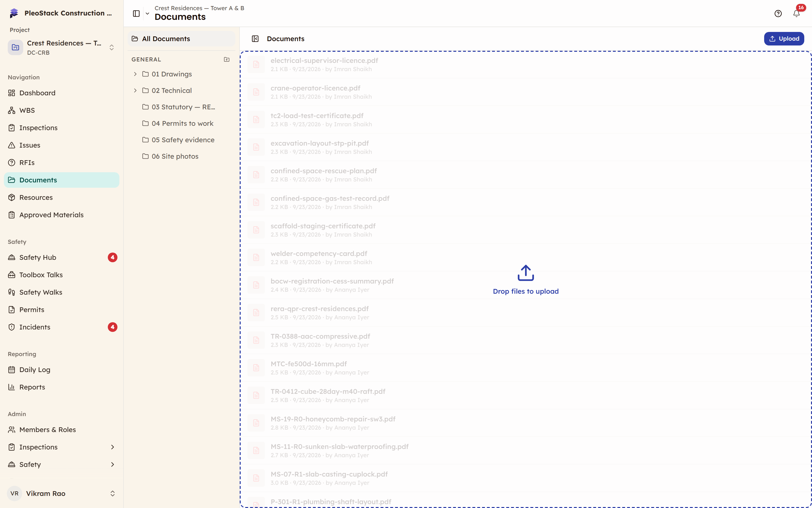Open MTC-fe500d-16mm.pdf
The image size is (812, 508).
526,368
